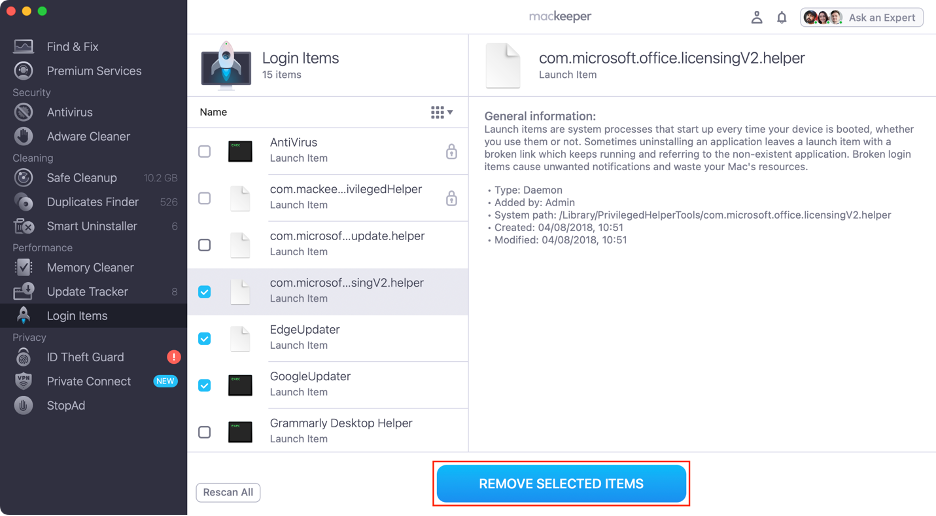Sort by the Name column header
The width and height of the screenshot is (936, 516).
click(213, 112)
